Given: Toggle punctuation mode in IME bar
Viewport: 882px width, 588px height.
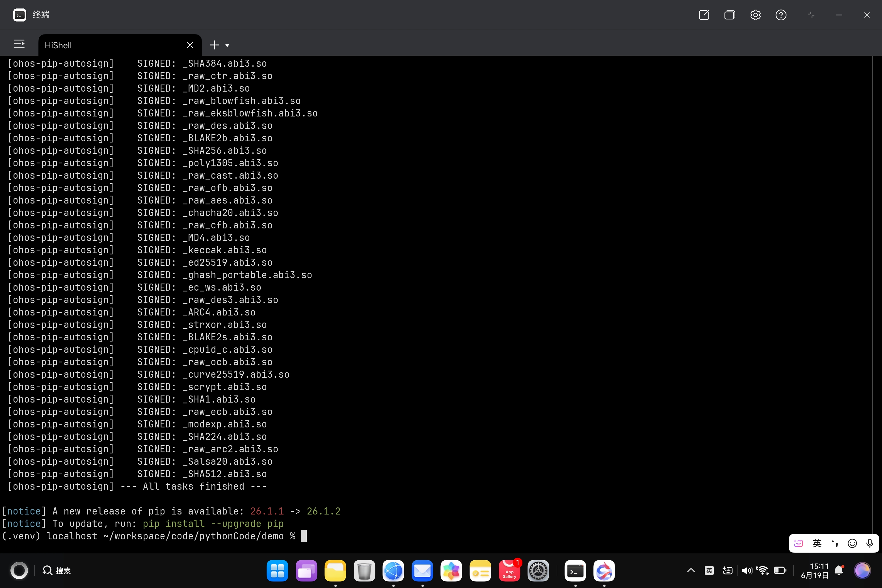Looking at the screenshot, I should (835, 543).
